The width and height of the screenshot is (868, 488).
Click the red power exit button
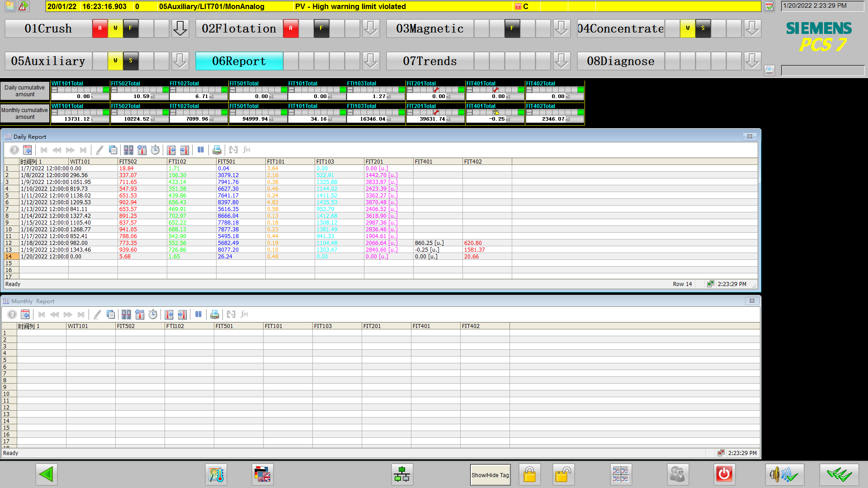[x=724, y=474]
